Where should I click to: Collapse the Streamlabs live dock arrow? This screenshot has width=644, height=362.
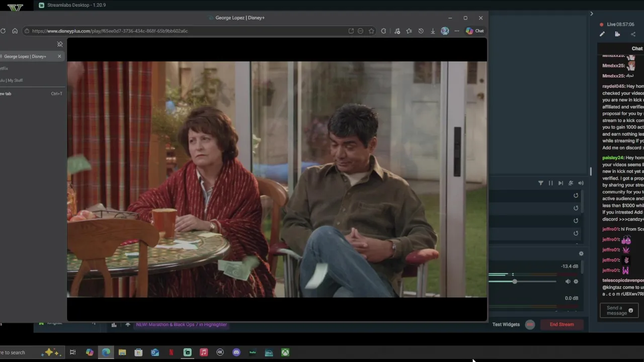click(x=592, y=14)
